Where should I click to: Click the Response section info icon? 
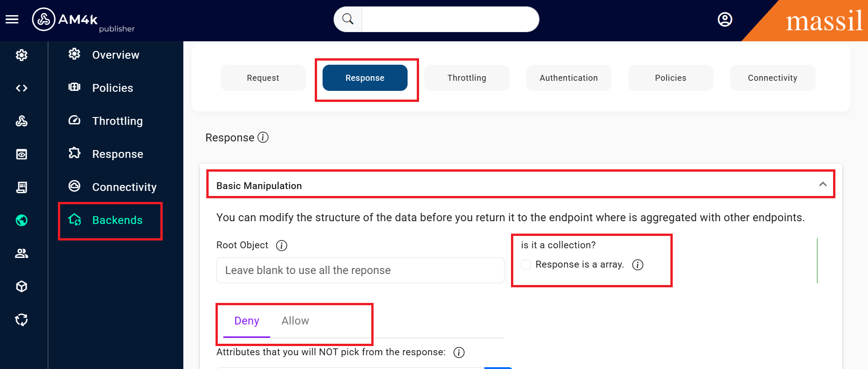pos(263,137)
